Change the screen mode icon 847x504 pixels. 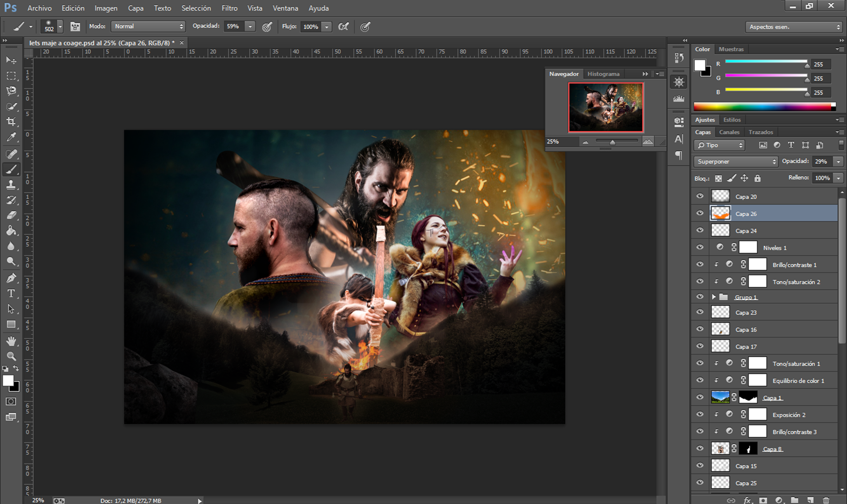(11, 417)
